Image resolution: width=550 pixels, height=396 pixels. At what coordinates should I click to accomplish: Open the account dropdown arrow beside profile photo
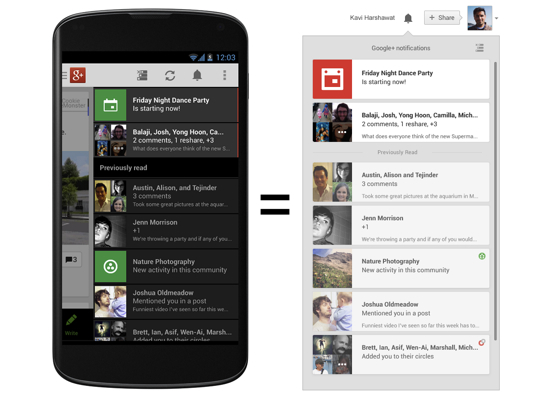[x=497, y=18]
